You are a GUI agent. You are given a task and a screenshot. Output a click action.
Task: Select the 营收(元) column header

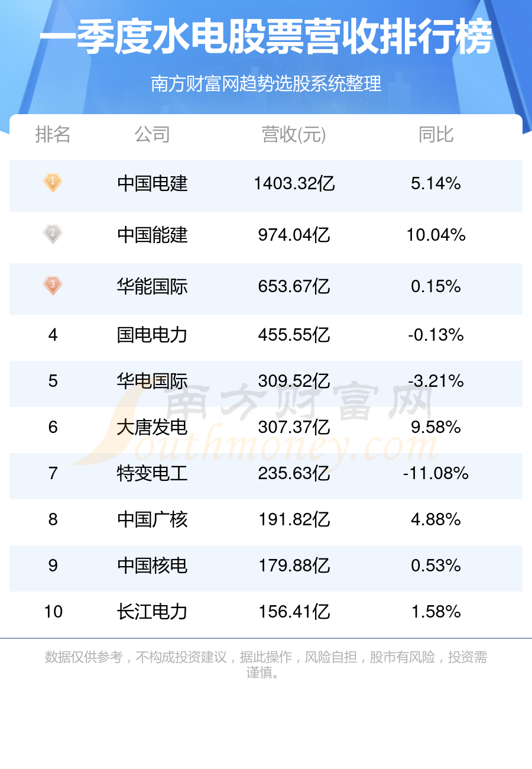pos(294,135)
